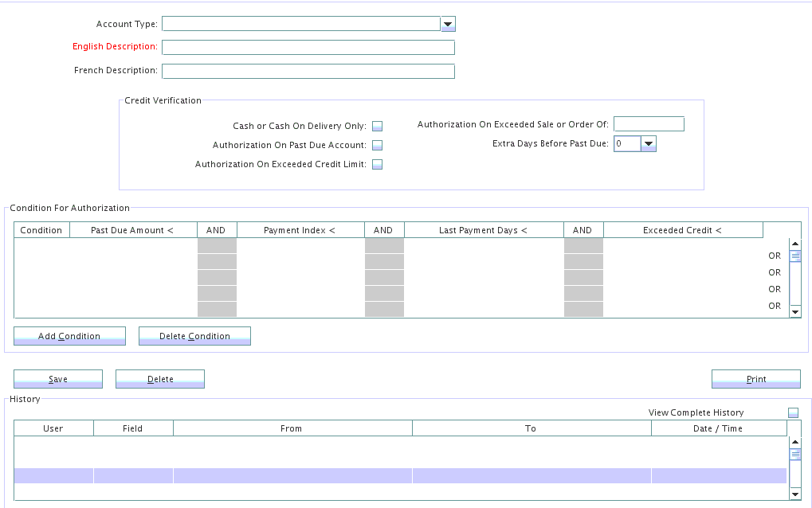Click the English Description input field
Viewport: 812px width, 508px height.
[x=308, y=48]
